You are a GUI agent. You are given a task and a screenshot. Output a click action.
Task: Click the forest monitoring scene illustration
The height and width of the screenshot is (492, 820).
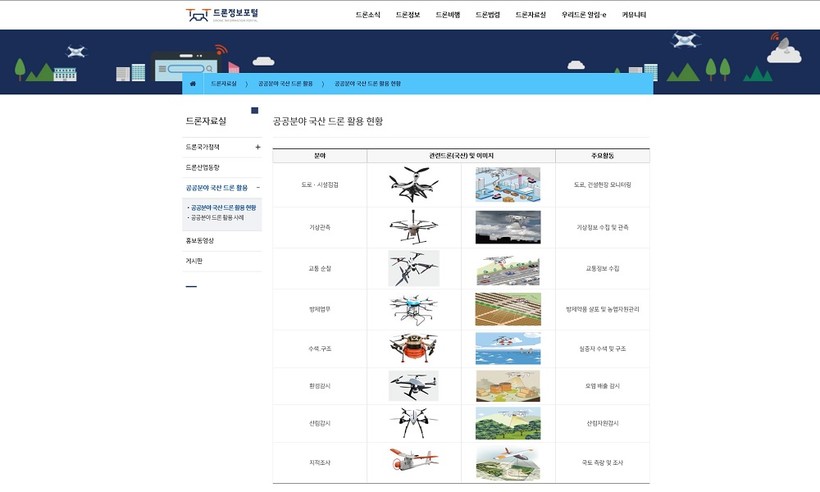tap(508, 423)
